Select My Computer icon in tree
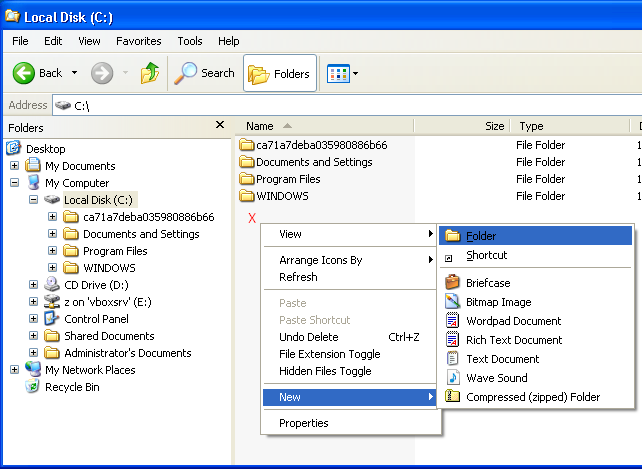642x469 pixels. 33,183
